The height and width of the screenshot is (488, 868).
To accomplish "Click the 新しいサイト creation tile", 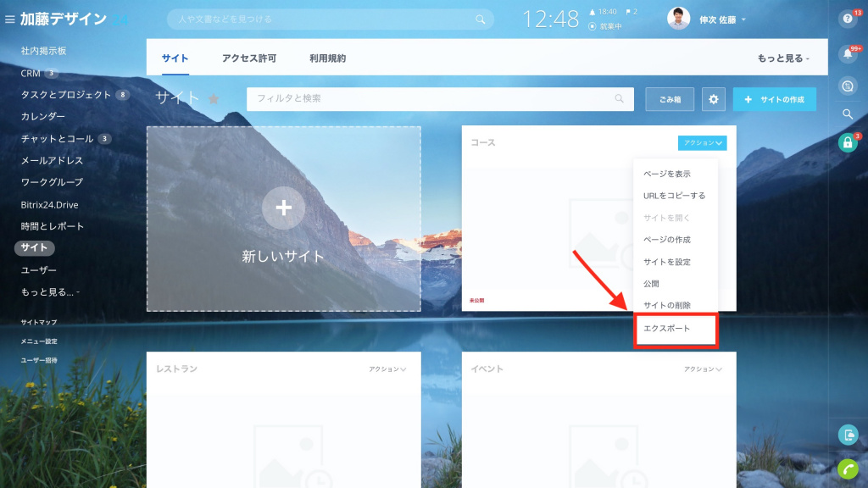I will coord(283,219).
